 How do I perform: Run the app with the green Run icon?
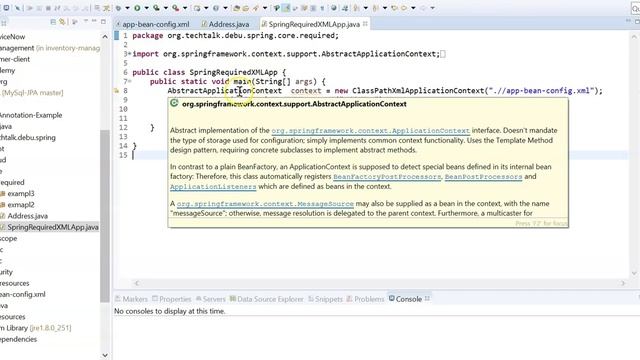[137, 8]
